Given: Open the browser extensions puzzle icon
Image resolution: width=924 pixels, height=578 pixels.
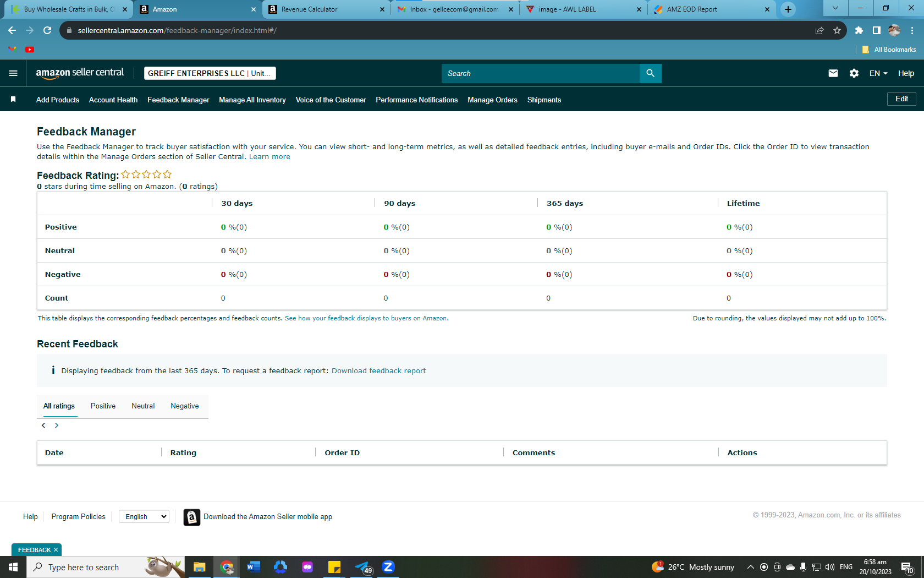Looking at the screenshot, I should click(859, 30).
